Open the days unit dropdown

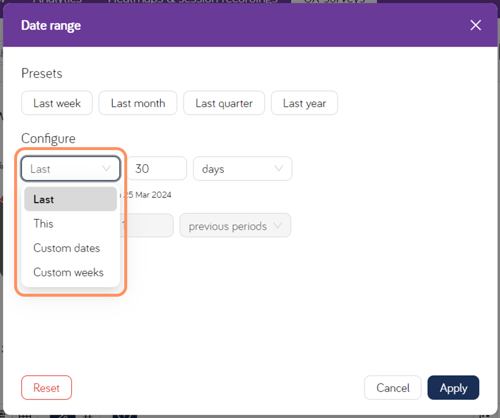[x=243, y=169]
